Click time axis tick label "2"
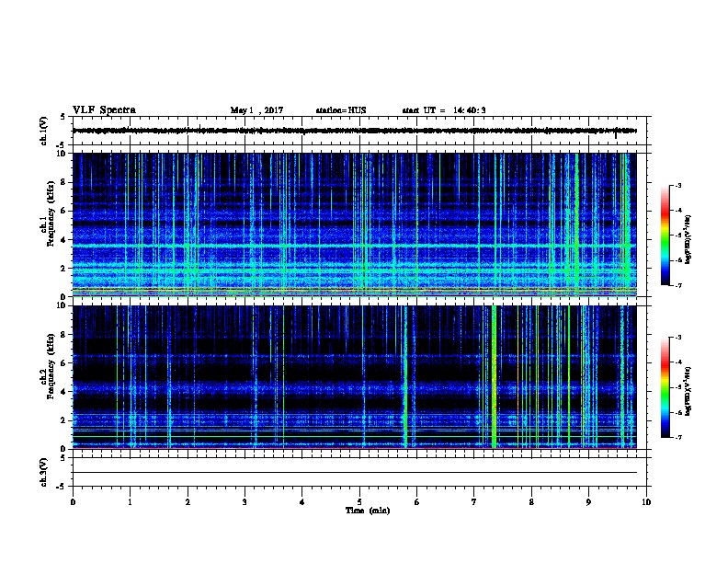Screen dimensions: 728x563 (188, 502)
